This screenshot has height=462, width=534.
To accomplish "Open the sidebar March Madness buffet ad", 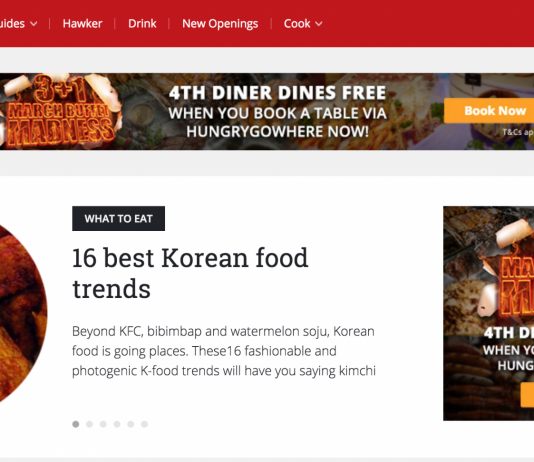I will coord(489,313).
